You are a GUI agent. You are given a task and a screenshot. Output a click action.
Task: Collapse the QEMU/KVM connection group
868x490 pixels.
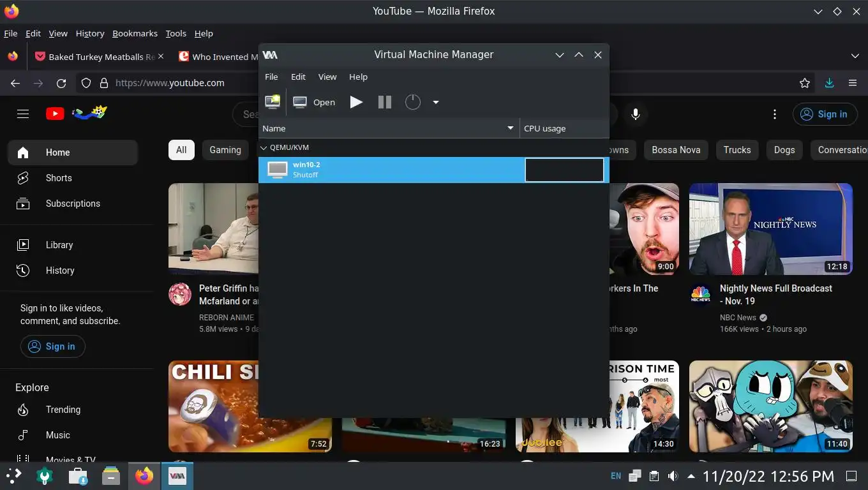264,147
